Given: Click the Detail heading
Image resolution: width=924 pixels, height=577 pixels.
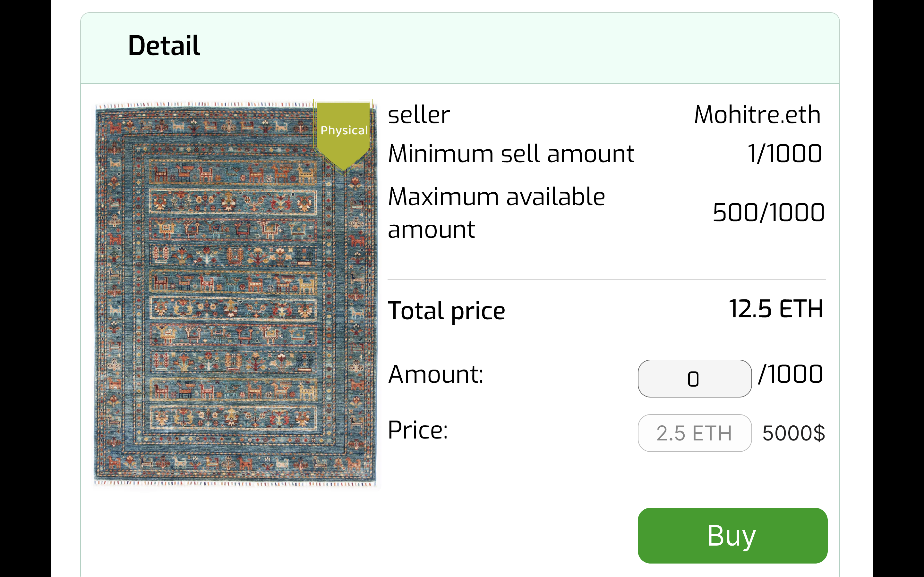Looking at the screenshot, I should tap(164, 46).
